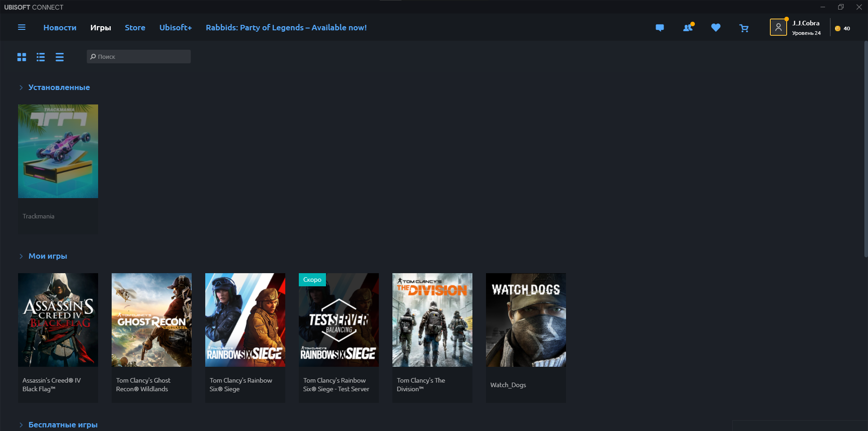Click the Watch_Dogs title text

pyautogui.click(x=508, y=385)
